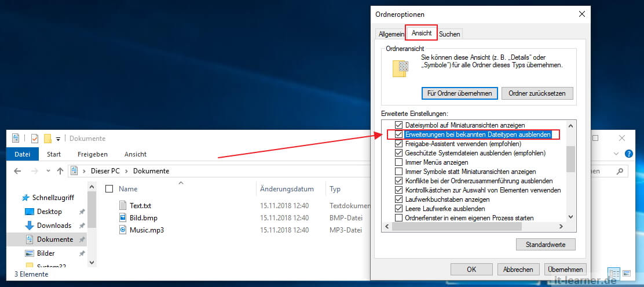Switch to details view icon in status bar
Viewport: 644px width, 287px height.
click(614, 274)
